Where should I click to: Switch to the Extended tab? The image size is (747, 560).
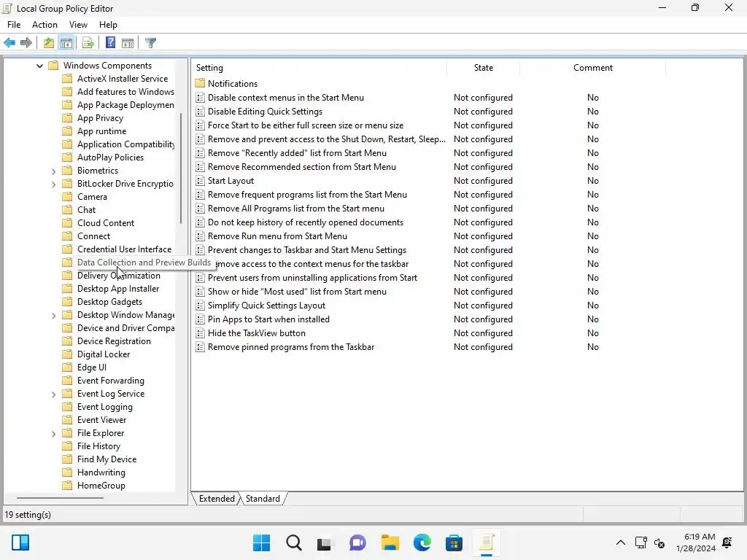coord(217,499)
